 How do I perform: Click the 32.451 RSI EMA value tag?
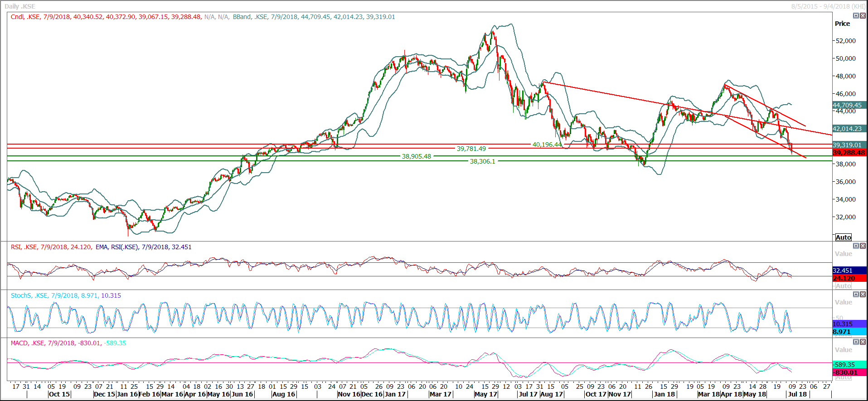click(849, 271)
